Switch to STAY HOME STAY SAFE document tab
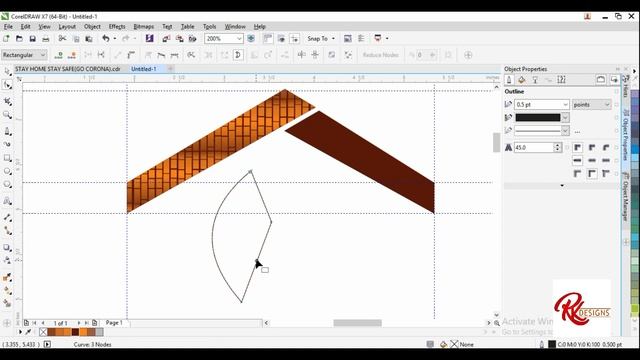 68,69
